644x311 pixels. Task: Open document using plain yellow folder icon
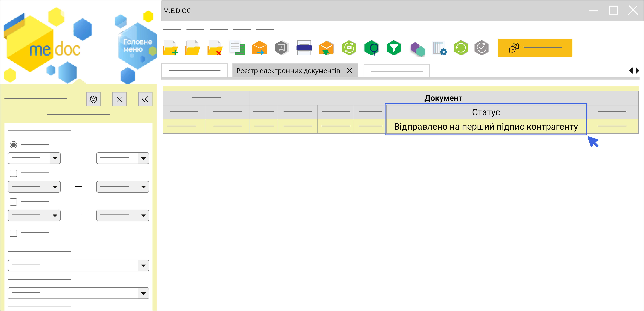click(193, 48)
